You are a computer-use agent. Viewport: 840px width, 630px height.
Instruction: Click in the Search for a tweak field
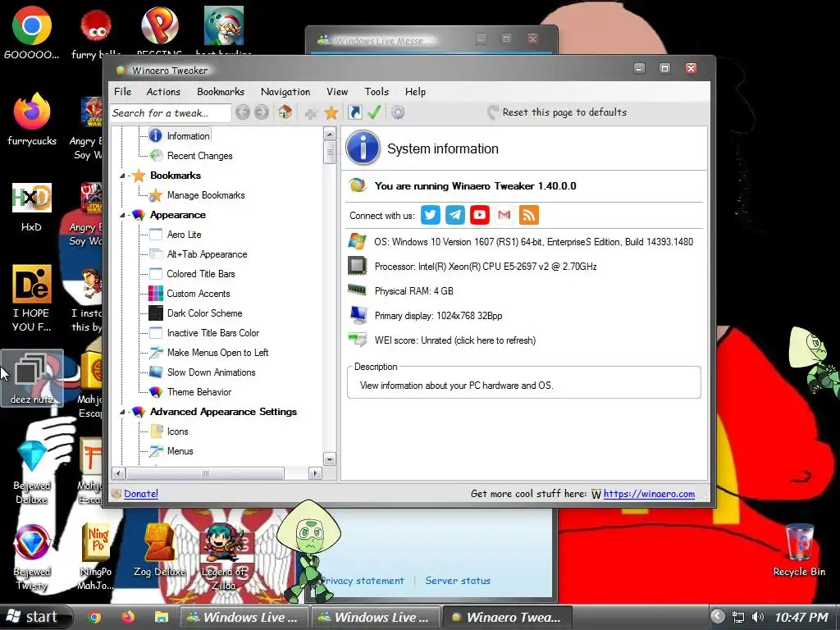click(x=171, y=113)
